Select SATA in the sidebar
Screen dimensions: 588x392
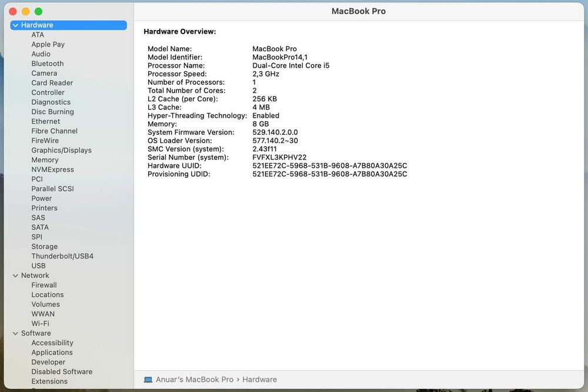click(x=40, y=228)
